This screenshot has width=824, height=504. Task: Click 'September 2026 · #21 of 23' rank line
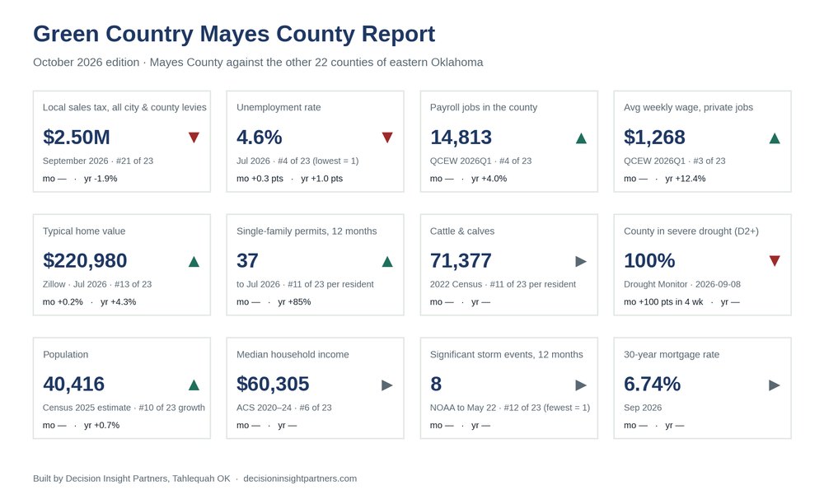(x=98, y=161)
